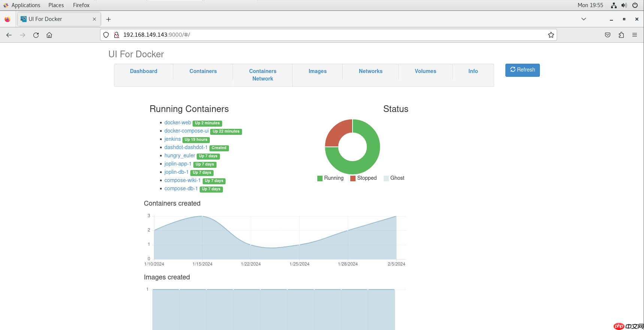Open a new tab with the plus button
This screenshot has width=644, height=330.
109,19
